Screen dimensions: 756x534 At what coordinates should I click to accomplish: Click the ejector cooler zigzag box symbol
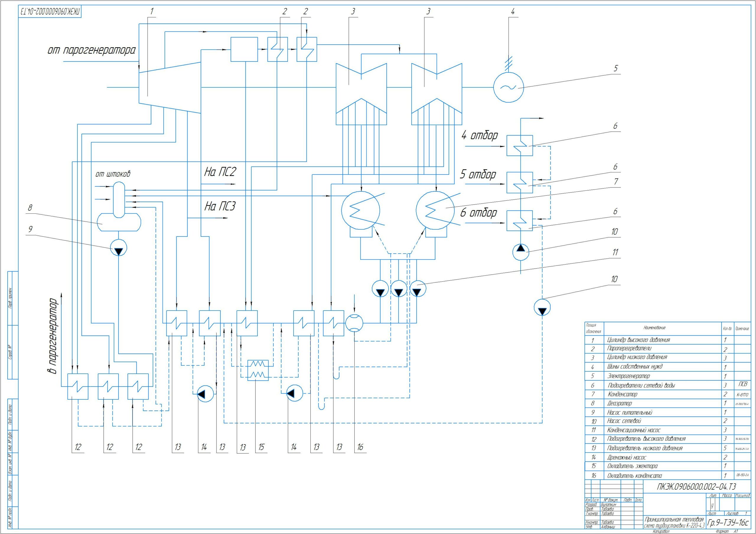(x=258, y=370)
